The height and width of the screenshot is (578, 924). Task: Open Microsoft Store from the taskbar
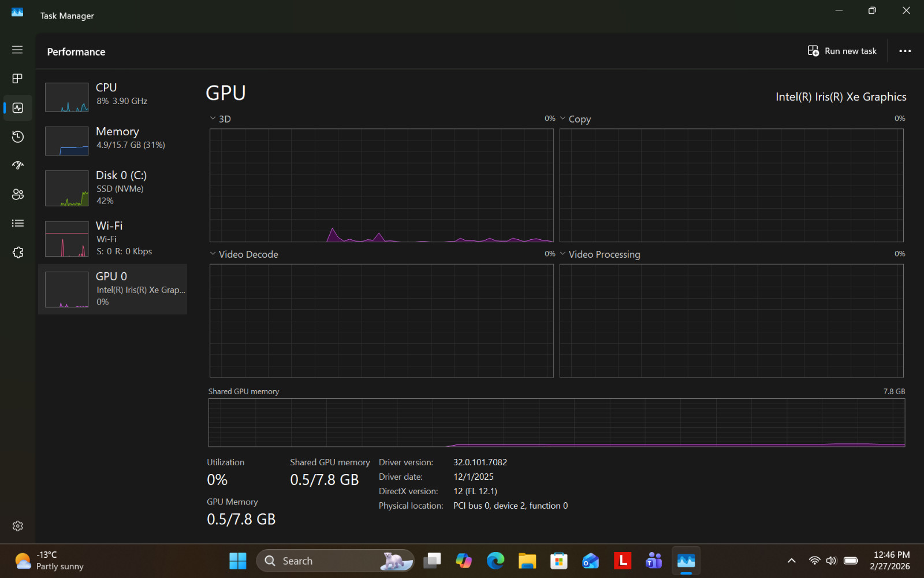pyautogui.click(x=559, y=561)
